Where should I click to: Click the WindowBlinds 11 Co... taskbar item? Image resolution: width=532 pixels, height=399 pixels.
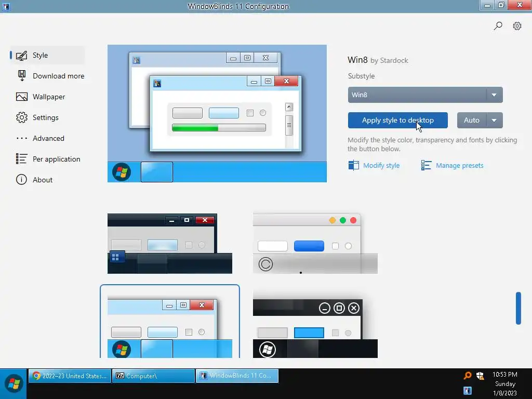pyautogui.click(x=237, y=376)
